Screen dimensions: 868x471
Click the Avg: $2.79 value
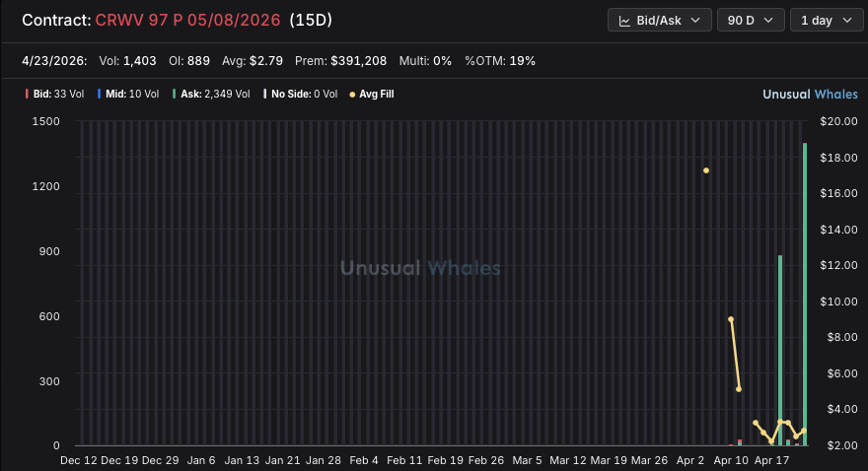click(253, 61)
